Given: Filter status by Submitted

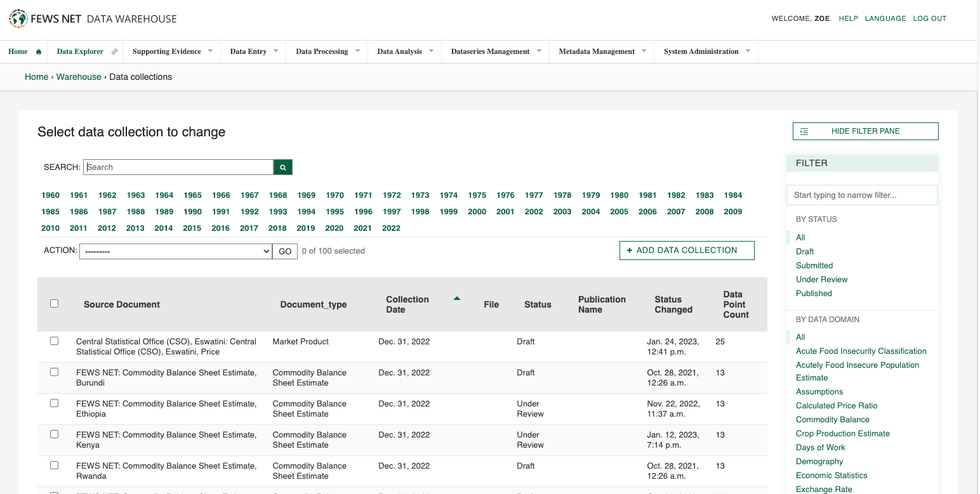Looking at the screenshot, I should 814,266.
